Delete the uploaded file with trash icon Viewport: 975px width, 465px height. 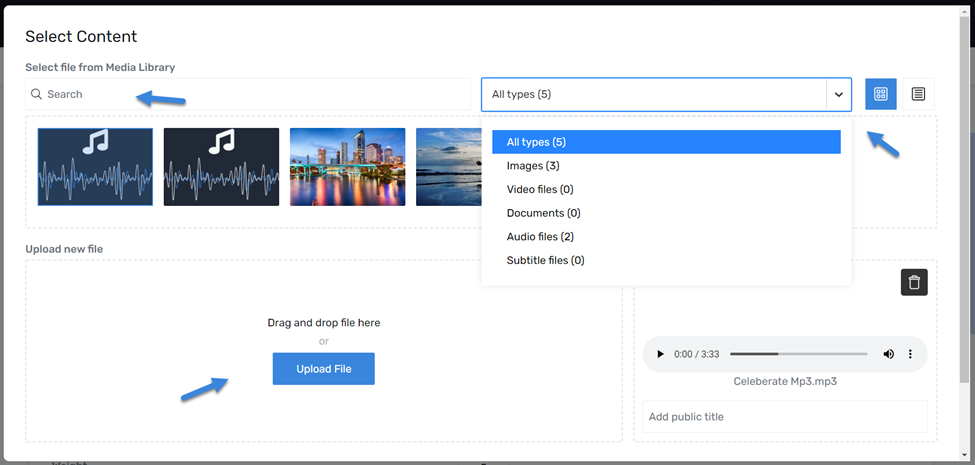[914, 282]
